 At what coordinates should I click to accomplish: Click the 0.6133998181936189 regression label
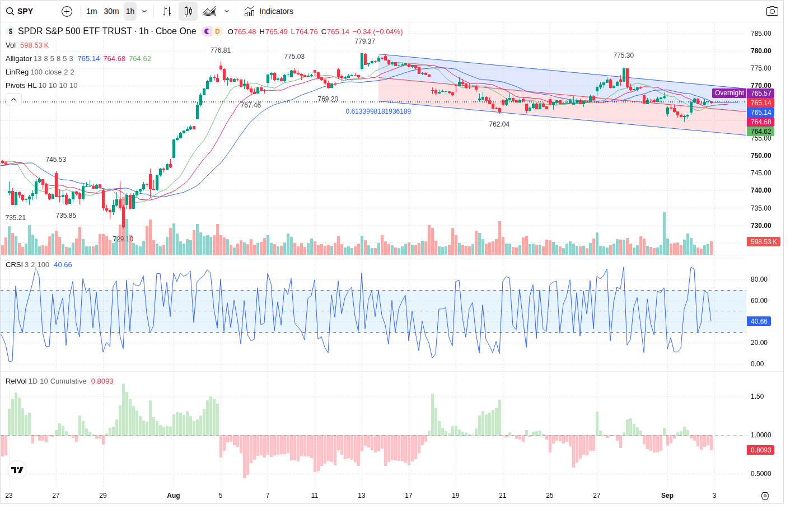(378, 111)
